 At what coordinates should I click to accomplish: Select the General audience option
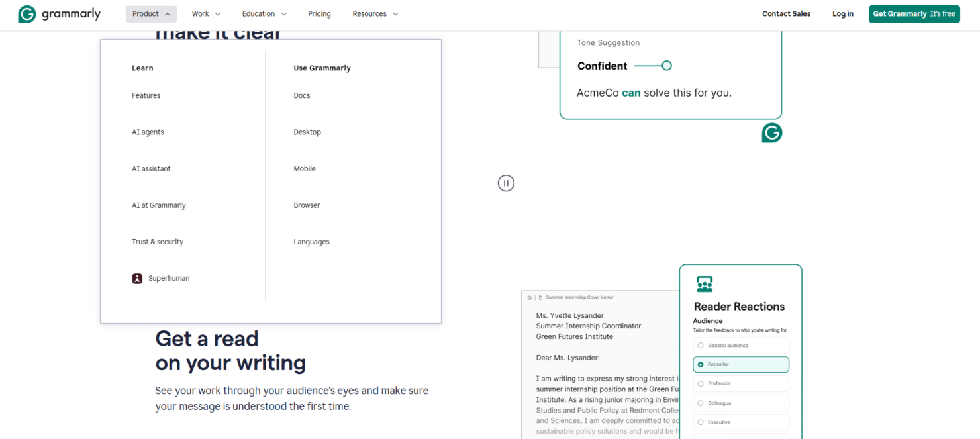740,345
